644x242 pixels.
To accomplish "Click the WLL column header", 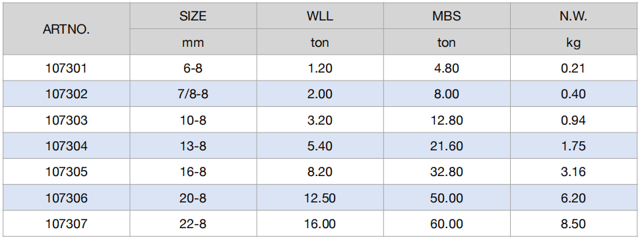I will point(320,16).
